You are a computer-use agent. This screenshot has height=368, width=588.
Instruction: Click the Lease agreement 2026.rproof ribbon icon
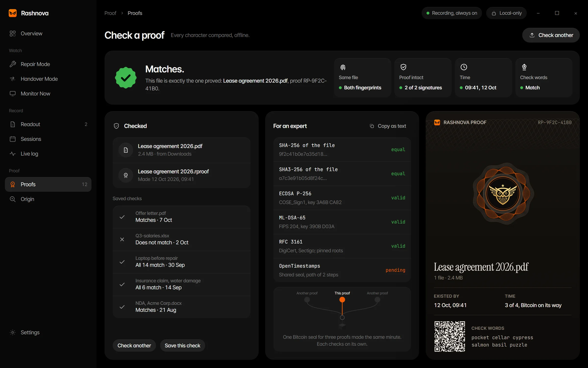click(x=126, y=175)
